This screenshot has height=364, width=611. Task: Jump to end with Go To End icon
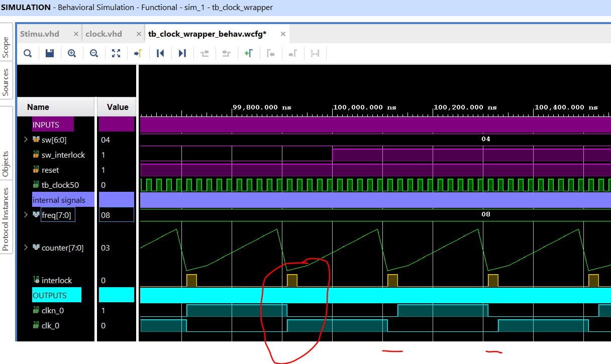point(182,53)
